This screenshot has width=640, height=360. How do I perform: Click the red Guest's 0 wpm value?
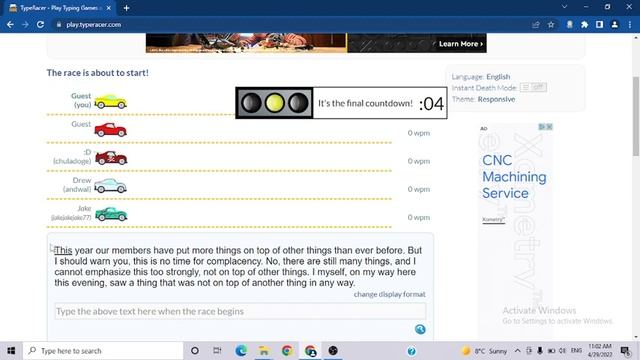click(x=419, y=133)
